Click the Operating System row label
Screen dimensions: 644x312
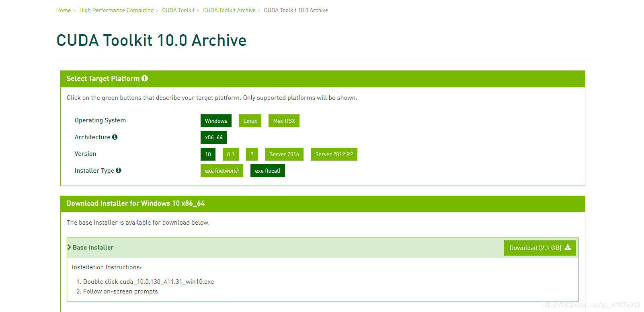pyautogui.click(x=100, y=120)
